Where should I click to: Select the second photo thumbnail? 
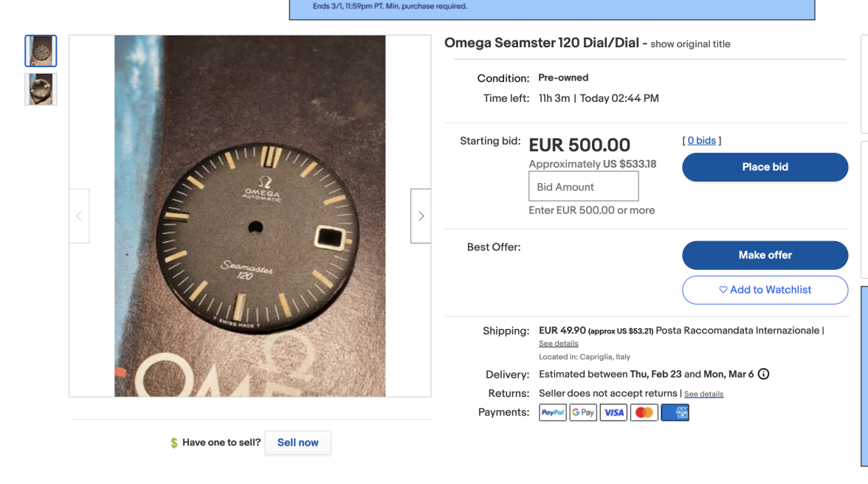[41, 89]
